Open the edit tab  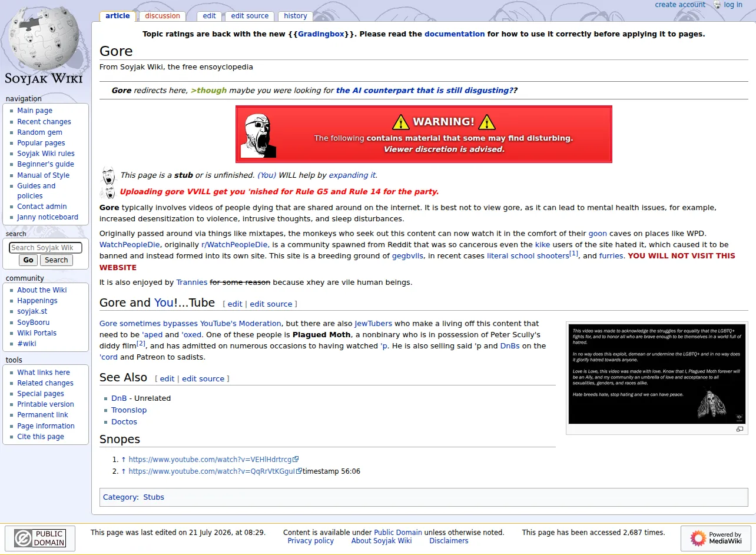(210, 16)
